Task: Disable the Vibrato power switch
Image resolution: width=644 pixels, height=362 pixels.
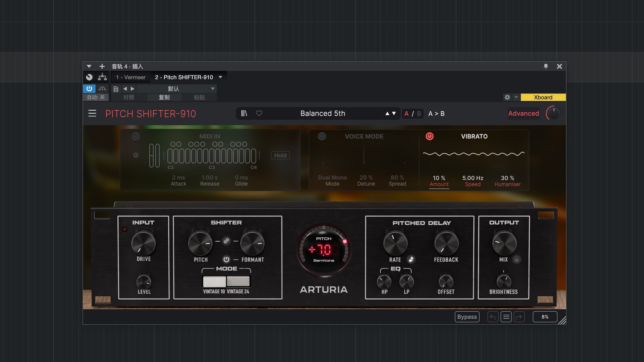Action: 429,136
